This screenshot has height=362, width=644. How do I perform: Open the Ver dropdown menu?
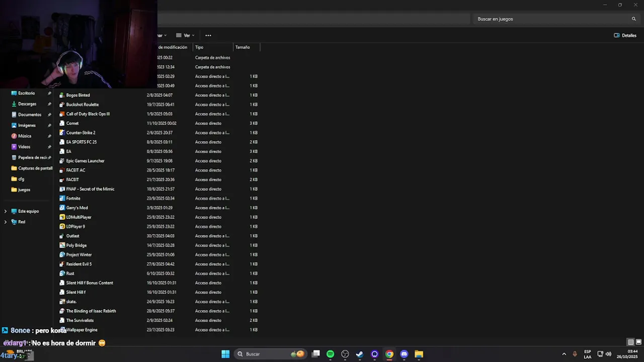pos(186,36)
